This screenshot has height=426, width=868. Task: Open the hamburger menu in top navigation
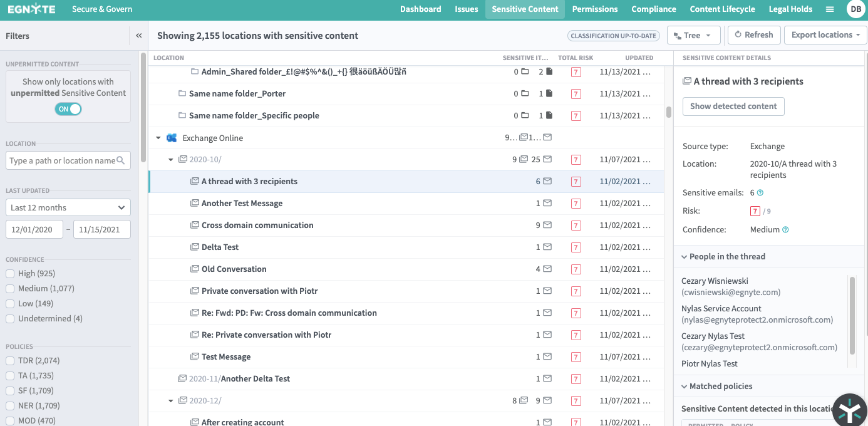[830, 9]
